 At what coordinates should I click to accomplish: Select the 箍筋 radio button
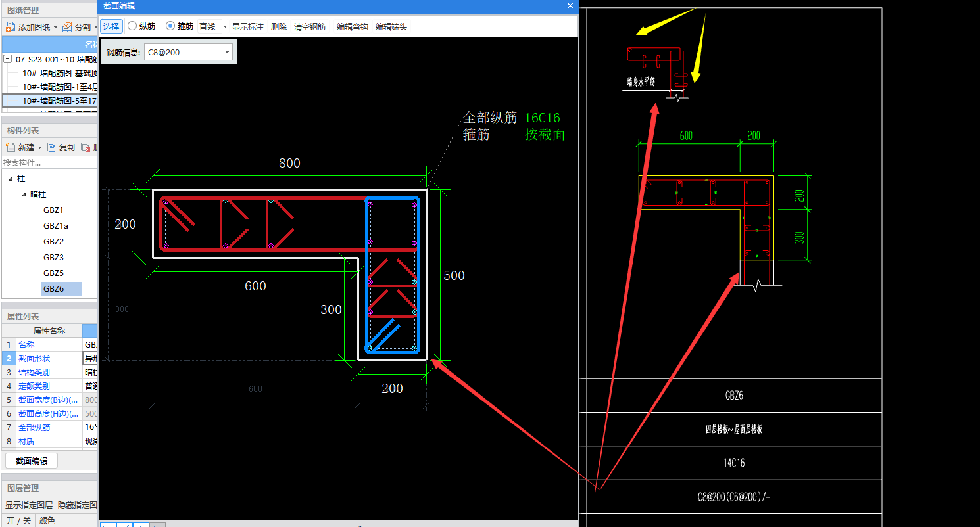170,26
